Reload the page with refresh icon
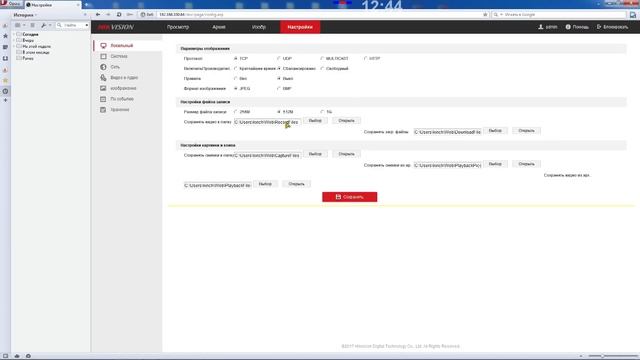 point(119,14)
